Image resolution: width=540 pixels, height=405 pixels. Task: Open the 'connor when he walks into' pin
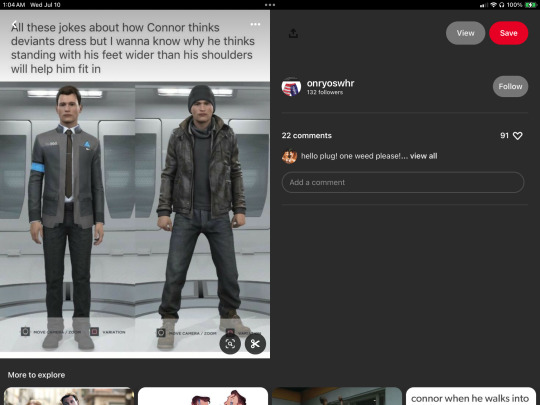click(x=471, y=396)
